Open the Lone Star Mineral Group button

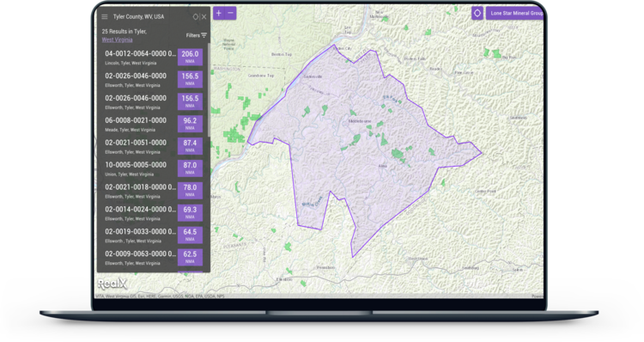point(515,13)
